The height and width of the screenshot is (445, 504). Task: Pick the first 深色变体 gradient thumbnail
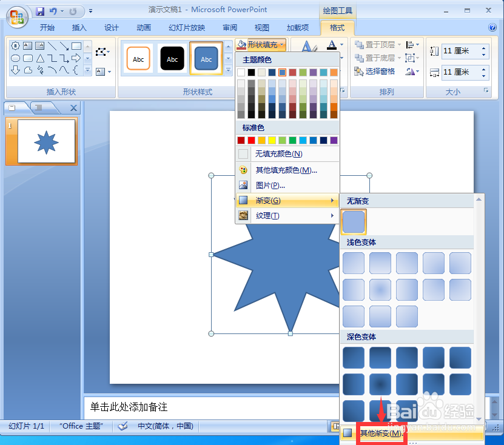[x=354, y=358]
